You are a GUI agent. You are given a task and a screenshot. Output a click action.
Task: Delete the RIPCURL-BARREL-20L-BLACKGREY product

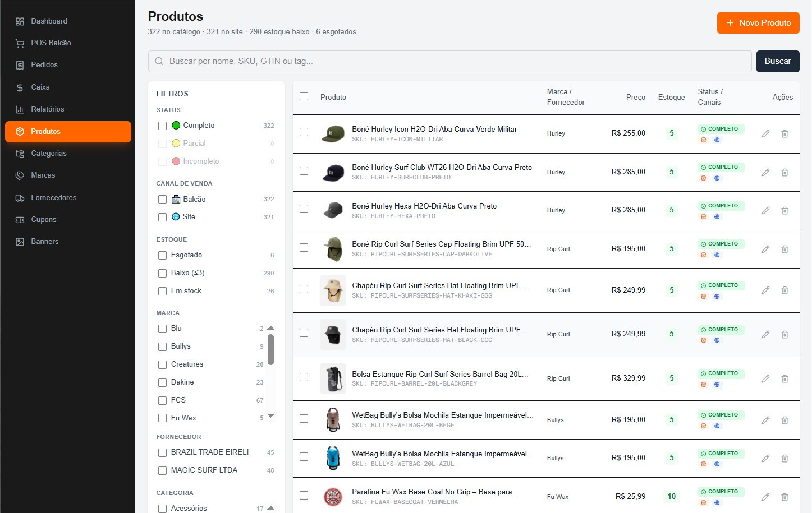[785, 379]
